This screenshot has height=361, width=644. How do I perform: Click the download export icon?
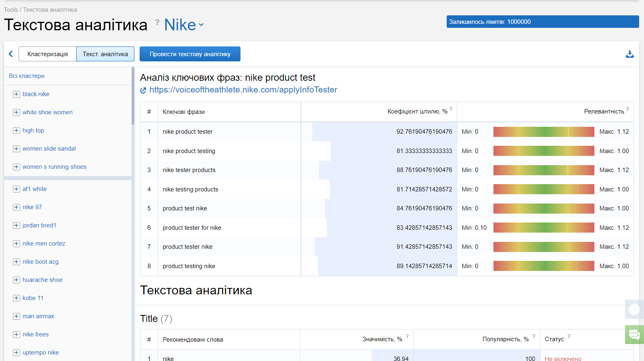(629, 54)
